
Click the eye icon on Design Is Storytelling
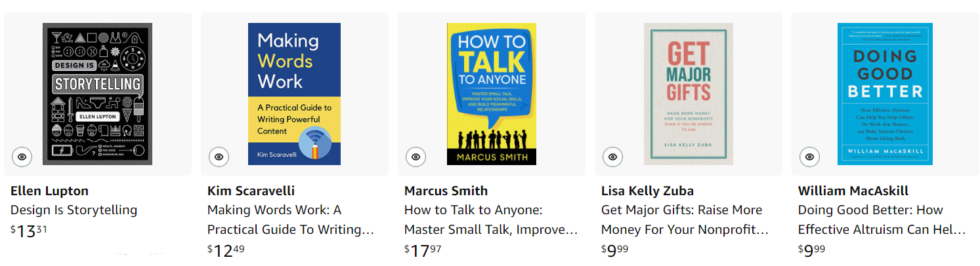click(x=22, y=157)
